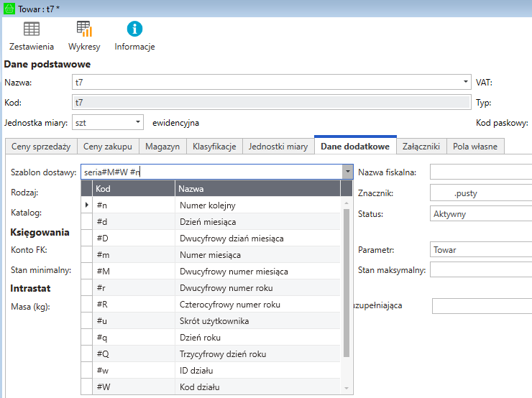Click the Informacje info icon
The width and height of the screenshot is (532, 398).
tap(134, 29)
